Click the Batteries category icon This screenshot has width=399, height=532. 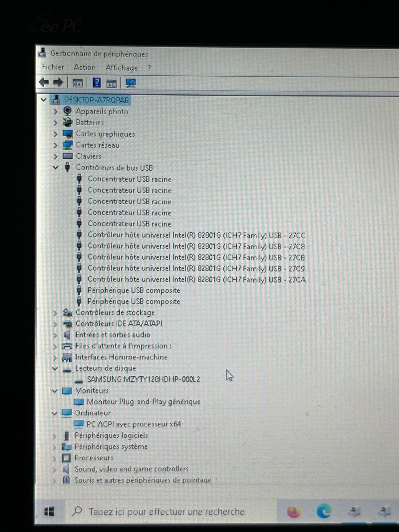[x=68, y=122]
